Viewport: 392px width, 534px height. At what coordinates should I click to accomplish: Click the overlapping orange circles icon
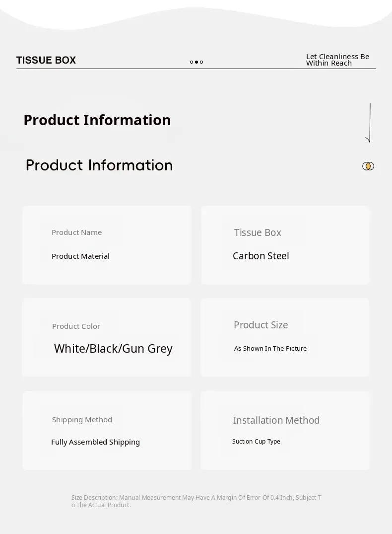tap(368, 166)
